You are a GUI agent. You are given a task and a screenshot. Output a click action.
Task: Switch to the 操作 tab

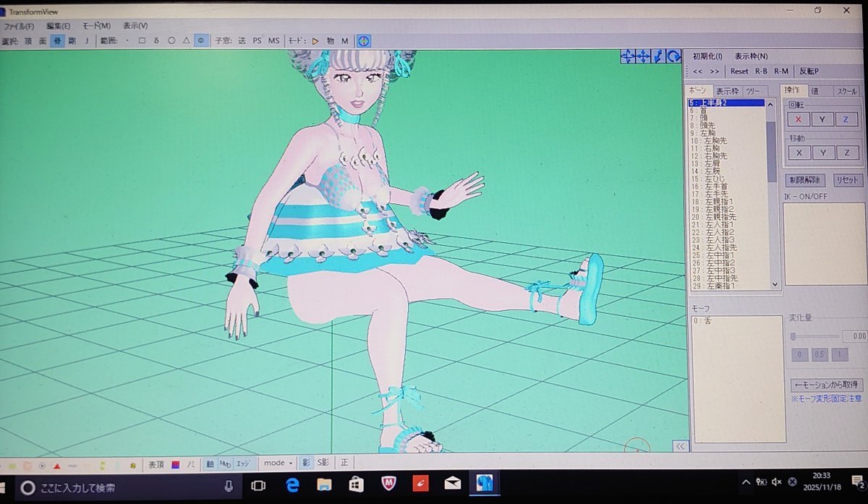pos(792,90)
